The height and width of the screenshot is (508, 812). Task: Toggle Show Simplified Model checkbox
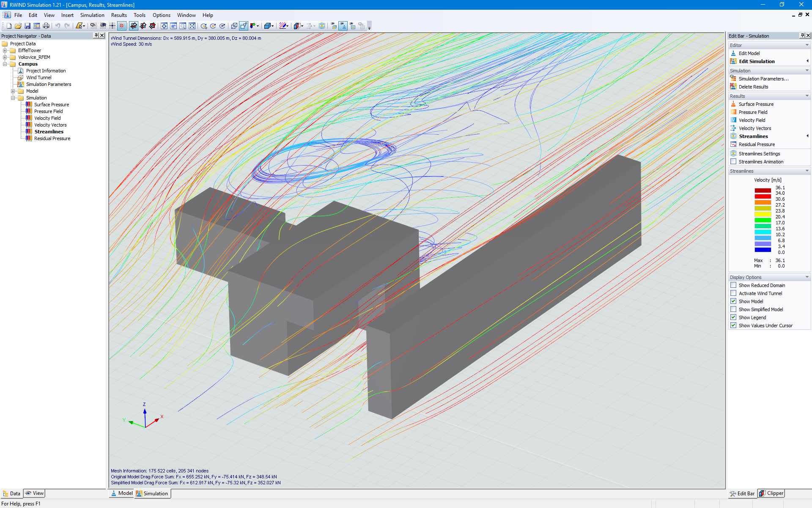point(733,309)
